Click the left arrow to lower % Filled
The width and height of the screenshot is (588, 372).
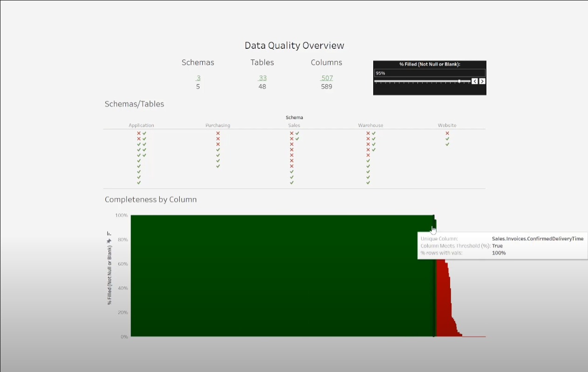tap(475, 81)
